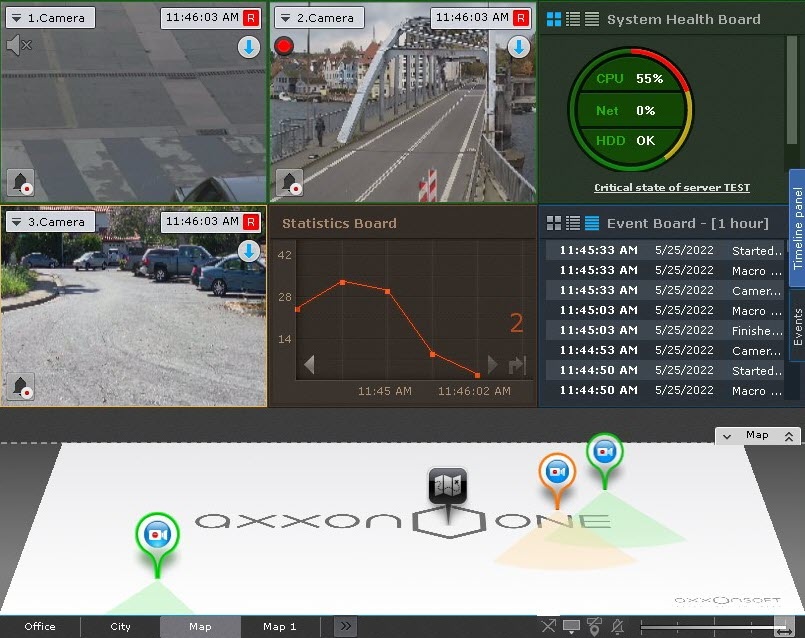This screenshot has height=638, width=805.
Task: Click the City layout button
Action: click(120, 627)
